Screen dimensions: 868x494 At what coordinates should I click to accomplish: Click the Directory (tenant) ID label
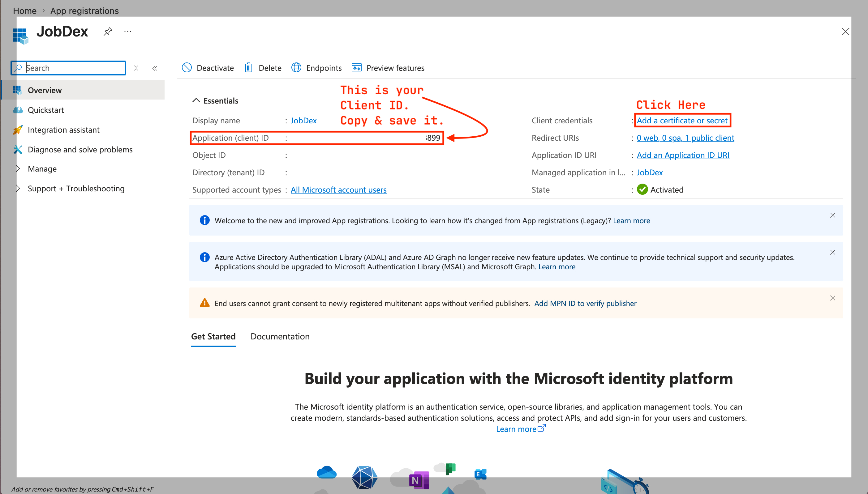coord(229,172)
